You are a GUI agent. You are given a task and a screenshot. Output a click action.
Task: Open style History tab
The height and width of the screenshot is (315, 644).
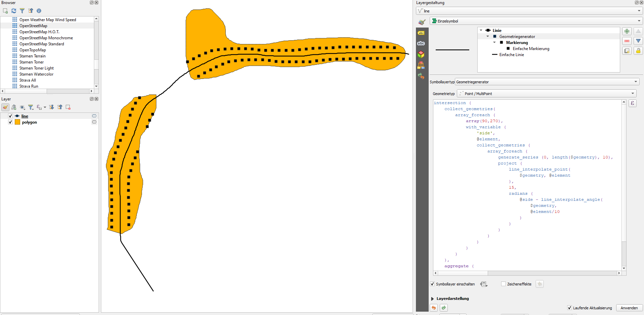pos(421,76)
